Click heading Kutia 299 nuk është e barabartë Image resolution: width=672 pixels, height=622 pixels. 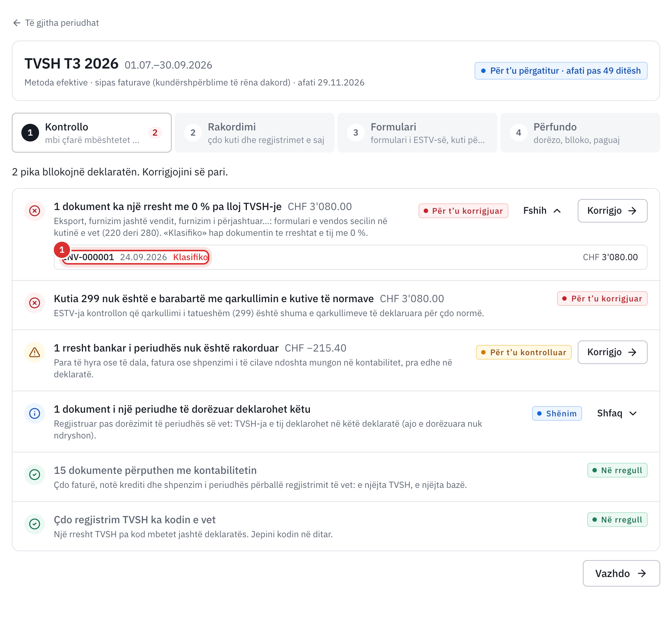pyautogui.click(x=214, y=299)
